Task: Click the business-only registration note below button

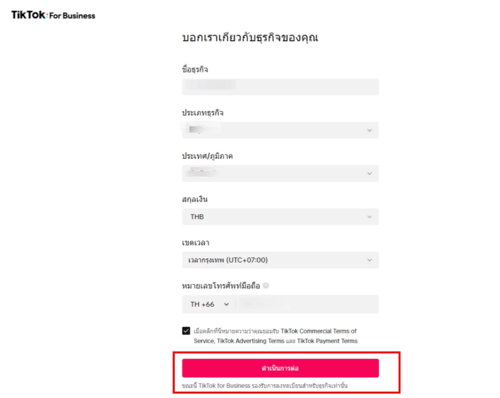Action: coord(265,386)
